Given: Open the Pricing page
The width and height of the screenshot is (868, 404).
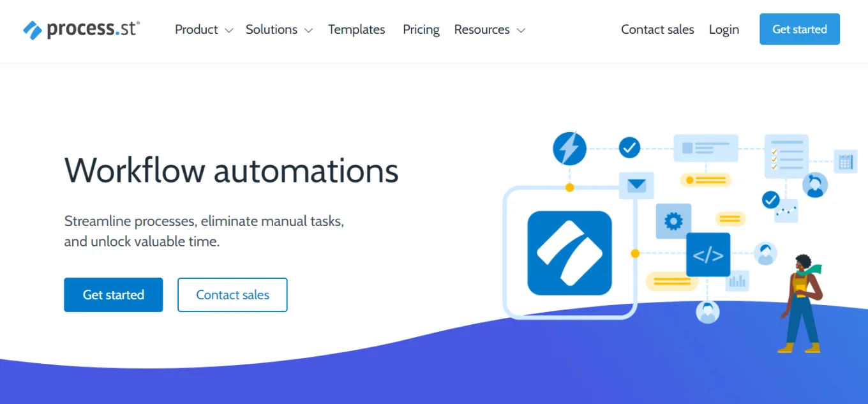Looking at the screenshot, I should tap(421, 30).
